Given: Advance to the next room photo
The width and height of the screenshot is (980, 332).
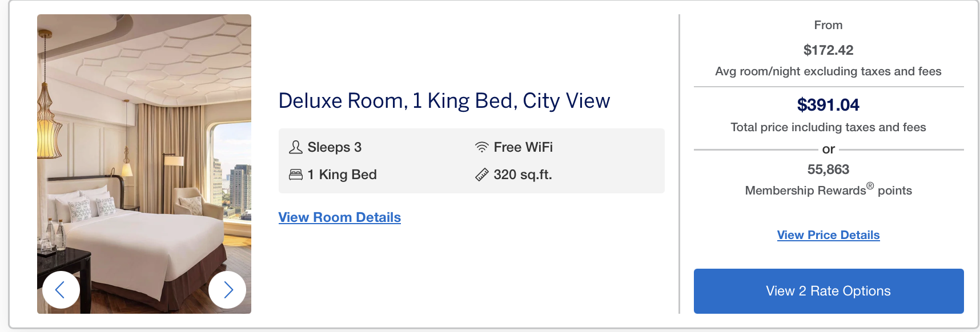Looking at the screenshot, I should point(227,290).
